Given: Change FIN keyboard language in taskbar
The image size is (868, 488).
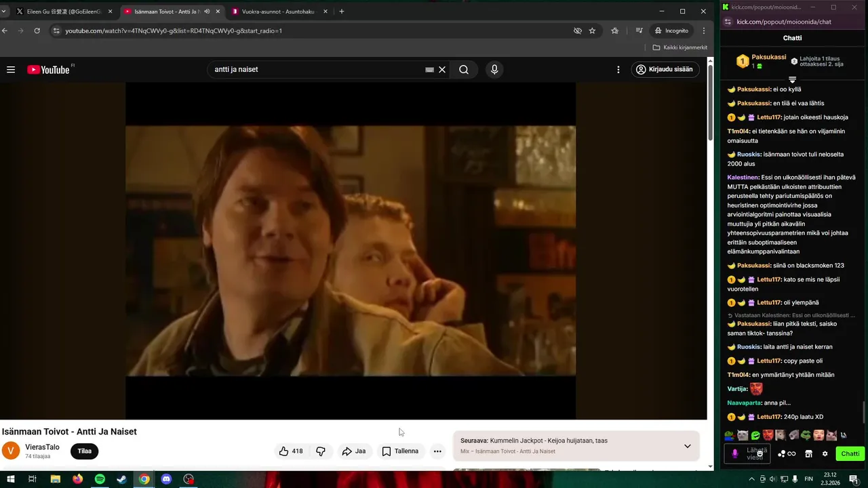Looking at the screenshot, I should [x=808, y=479].
